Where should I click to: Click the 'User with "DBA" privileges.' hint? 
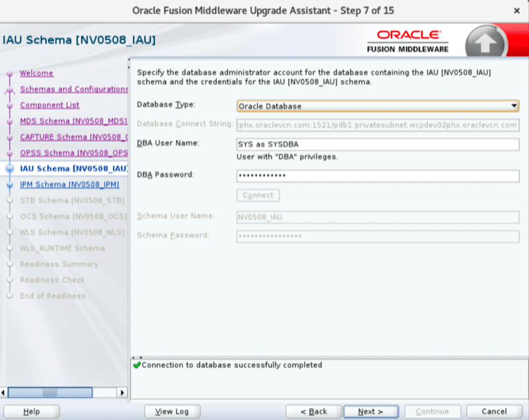[287, 157]
